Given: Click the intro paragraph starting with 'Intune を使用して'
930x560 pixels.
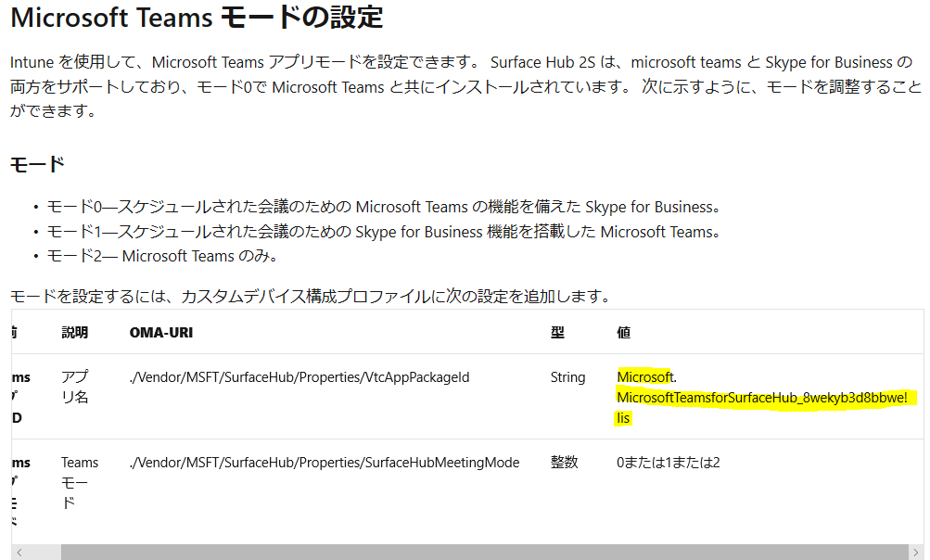Looking at the screenshot, I should point(466,86).
